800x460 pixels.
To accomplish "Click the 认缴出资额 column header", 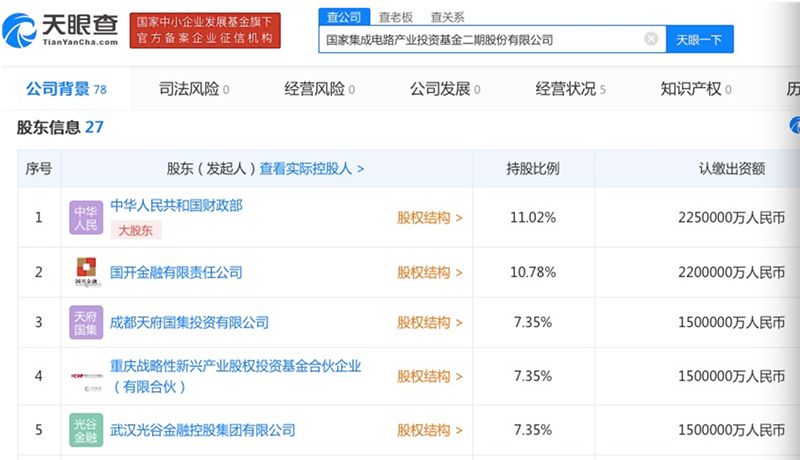I will pos(732,169).
